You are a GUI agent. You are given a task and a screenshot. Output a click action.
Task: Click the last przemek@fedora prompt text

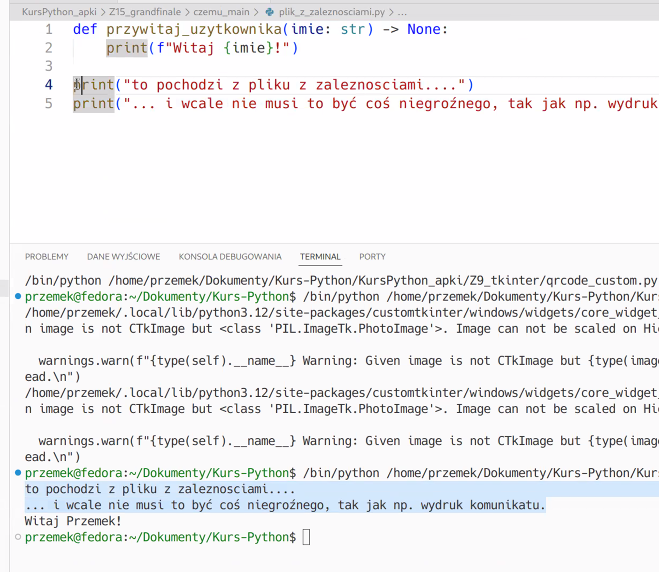tap(160, 537)
